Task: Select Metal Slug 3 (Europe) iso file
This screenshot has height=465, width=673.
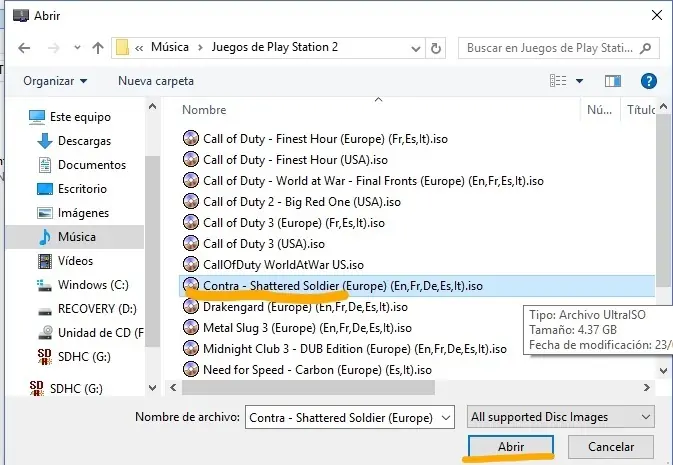Action: [297, 328]
